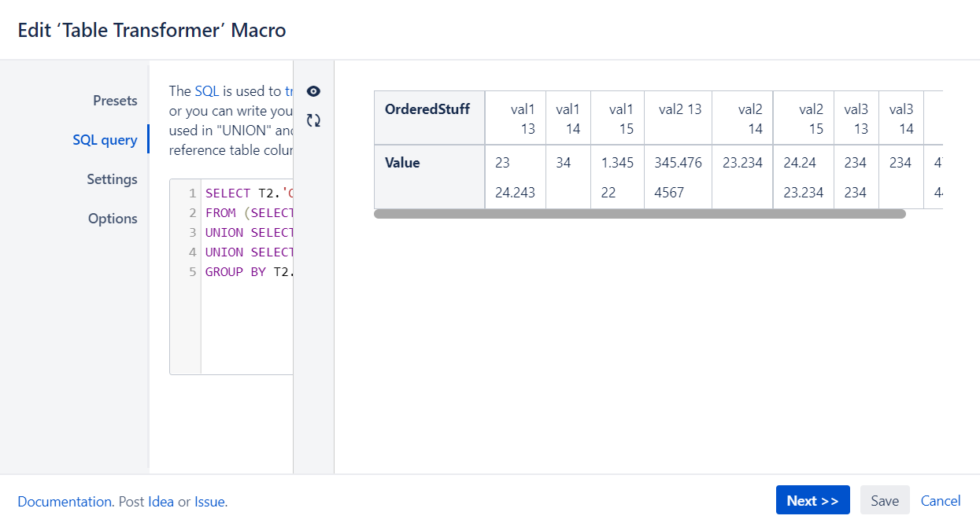Hide preview using the eye visibility toggle
980x523 pixels.
click(x=313, y=91)
